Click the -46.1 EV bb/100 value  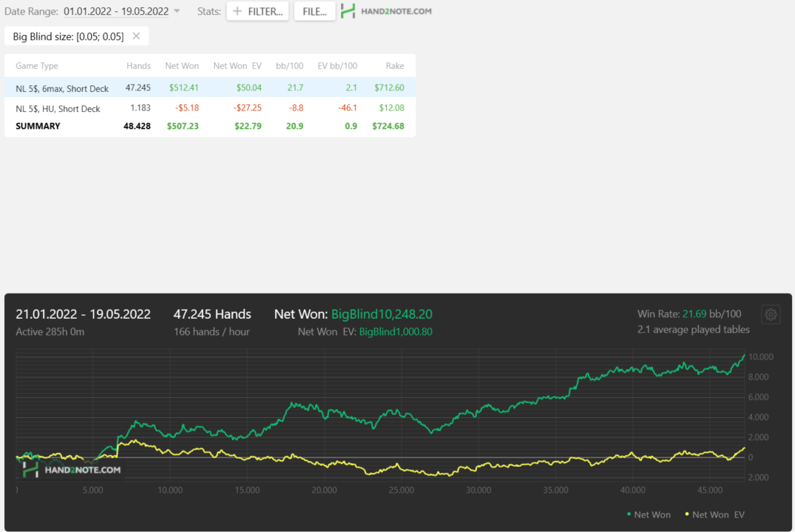tap(348, 108)
